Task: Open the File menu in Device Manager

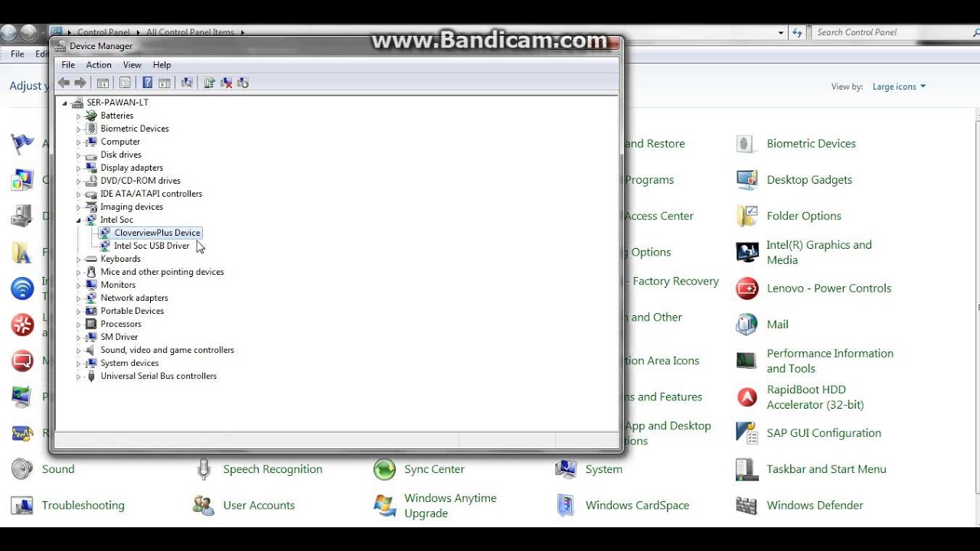Action: (x=68, y=65)
